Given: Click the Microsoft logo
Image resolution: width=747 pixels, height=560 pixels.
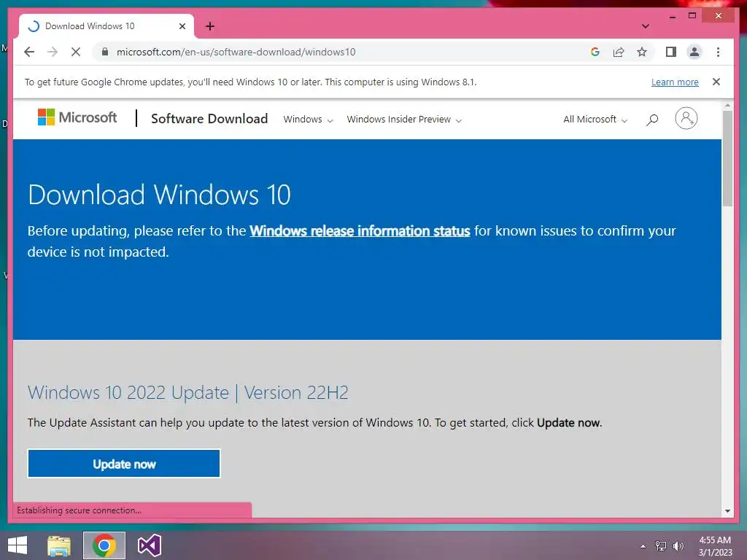Looking at the screenshot, I should click(x=77, y=117).
